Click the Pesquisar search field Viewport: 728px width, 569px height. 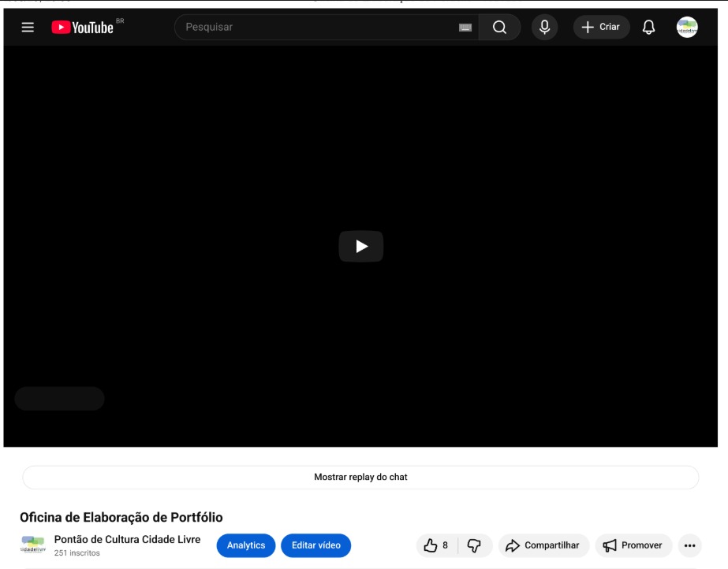point(315,28)
